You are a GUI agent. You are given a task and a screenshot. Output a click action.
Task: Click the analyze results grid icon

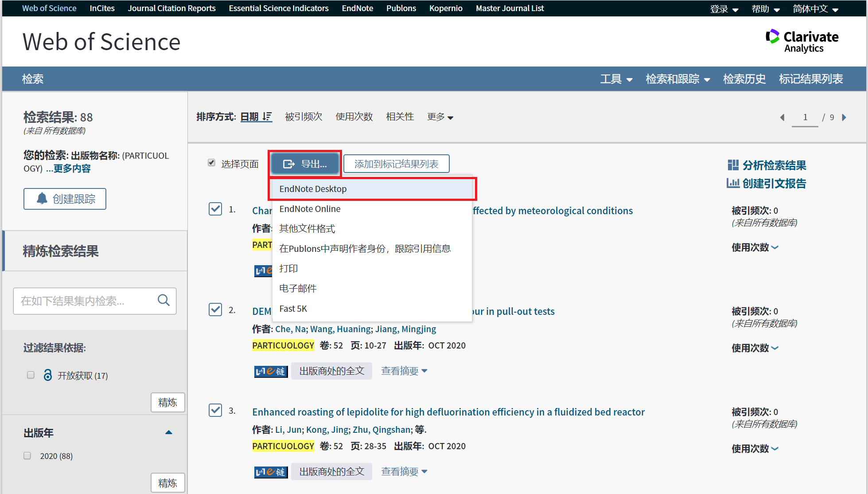[733, 165]
